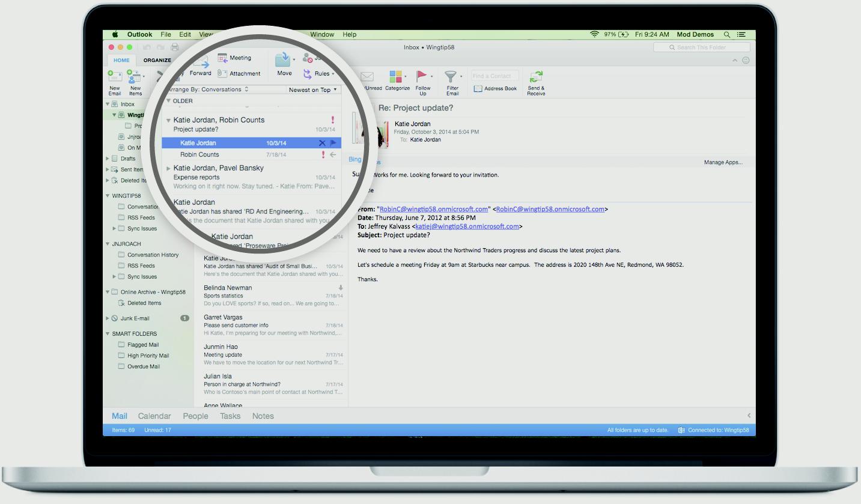
Task: Click the download arrow on Belinda Newman message
Action: [x=341, y=288]
